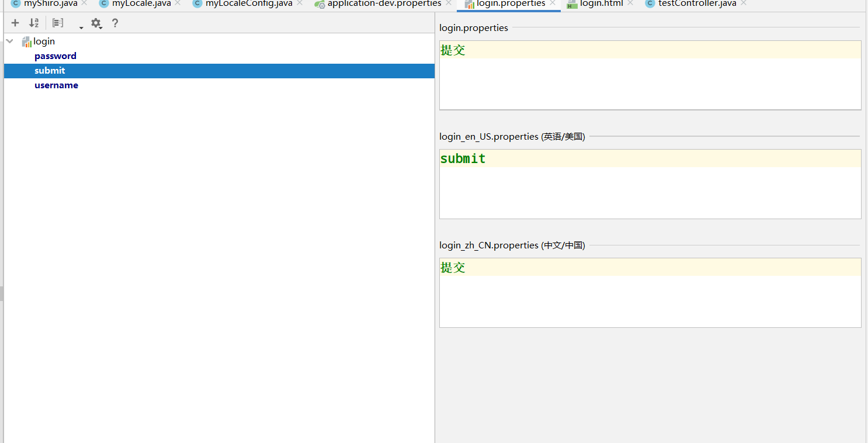Image resolution: width=868 pixels, height=443 pixels.
Task: Click the class icon on myLocaleConfig.java tab
Action: (197, 4)
